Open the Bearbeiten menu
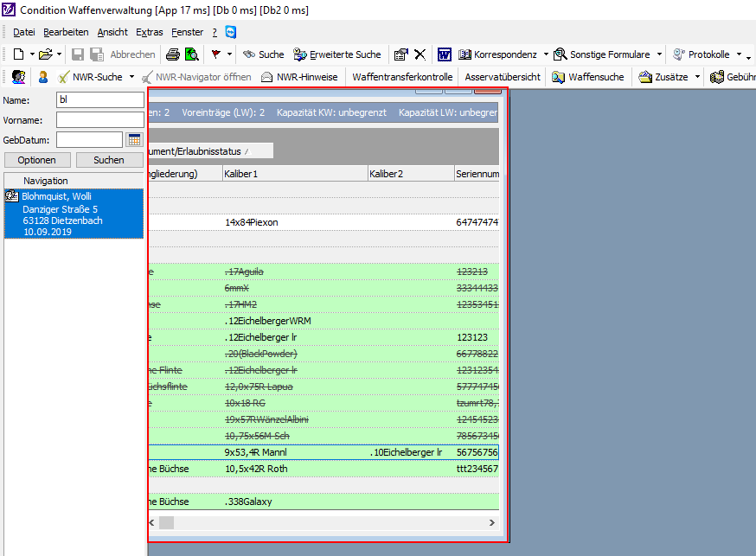756x556 pixels. tap(66, 32)
